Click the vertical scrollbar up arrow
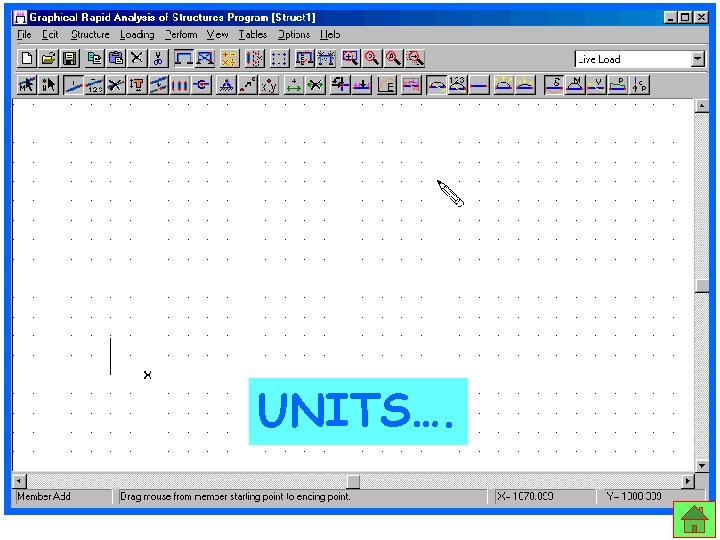Image resolution: width=720 pixels, height=540 pixels. click(702, 106)
